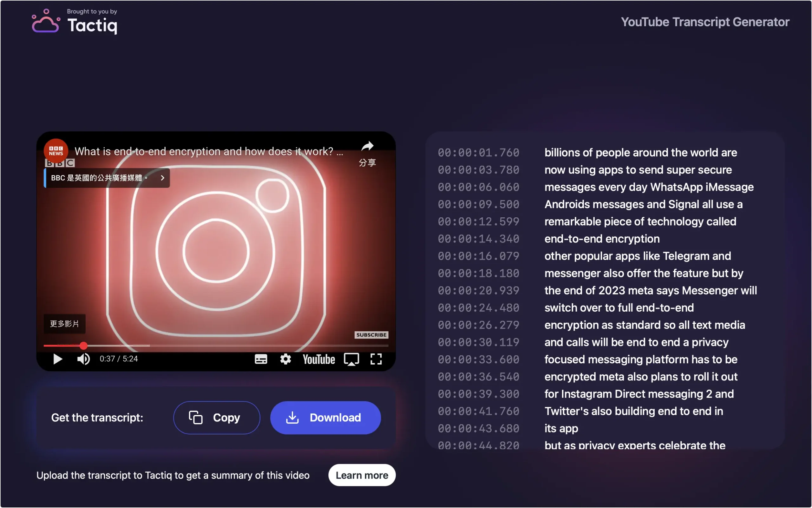
Task: Enter fullscreen mode
Action: 376,359
